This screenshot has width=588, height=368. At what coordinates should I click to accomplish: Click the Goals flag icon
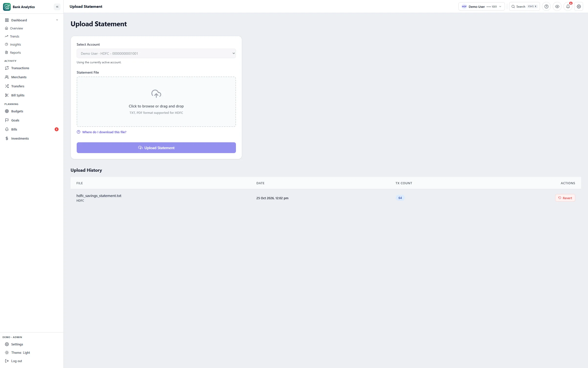click(7, 120)
